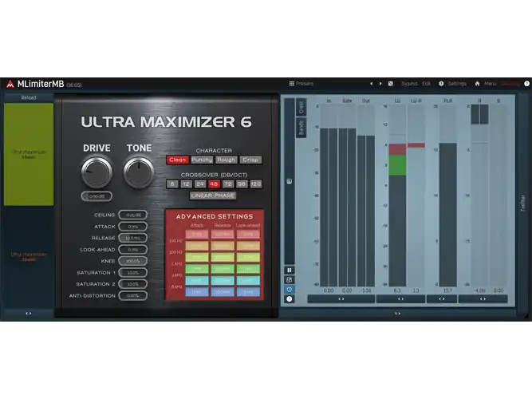Click green Attack cell in 1 kHz row
This screenshot has width=532, height=399.
(x=197, y=269)
